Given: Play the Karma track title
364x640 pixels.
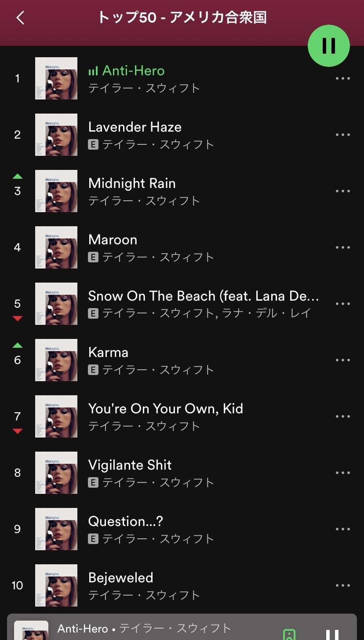Looking at the screenshot, I should (x=108, y=353).
